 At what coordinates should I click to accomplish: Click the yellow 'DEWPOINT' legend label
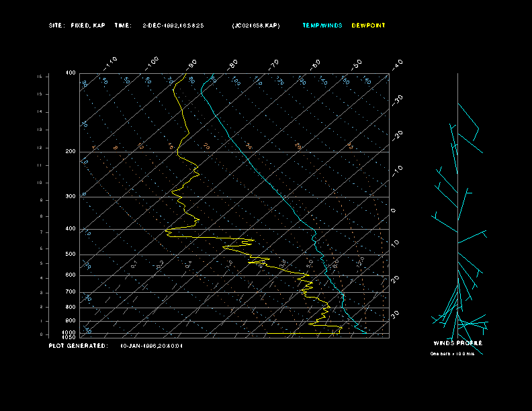[x=369, y=26]
